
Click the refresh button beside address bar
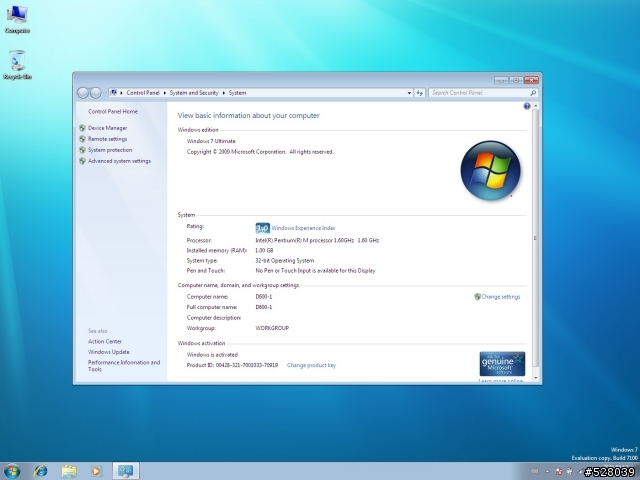click(x=420, y=93)
